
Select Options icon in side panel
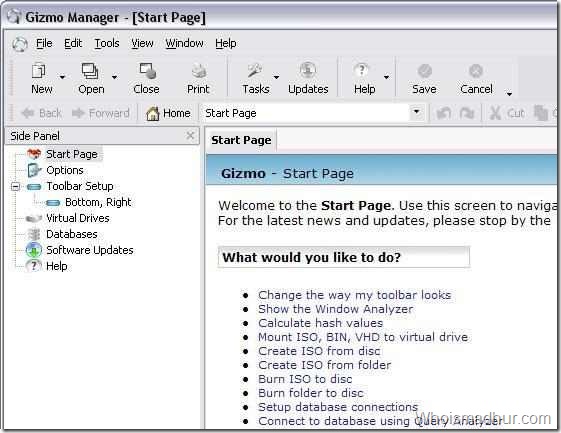pos(34,170)
